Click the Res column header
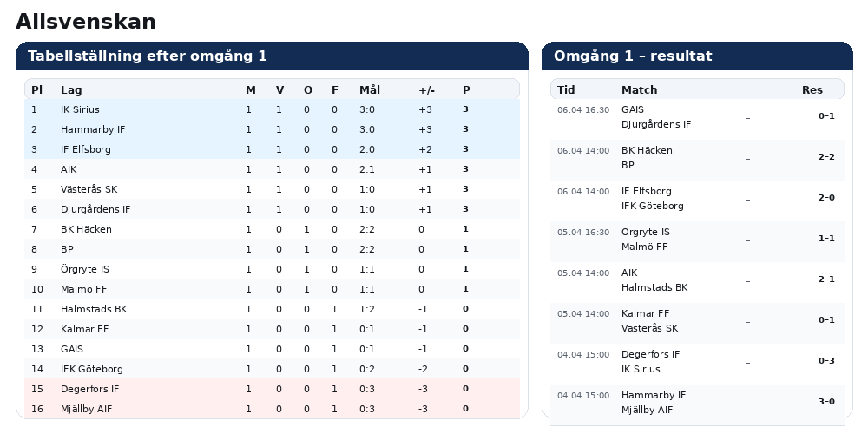The image size is (868, 434). pyautogui.click(x=812, y=89)
